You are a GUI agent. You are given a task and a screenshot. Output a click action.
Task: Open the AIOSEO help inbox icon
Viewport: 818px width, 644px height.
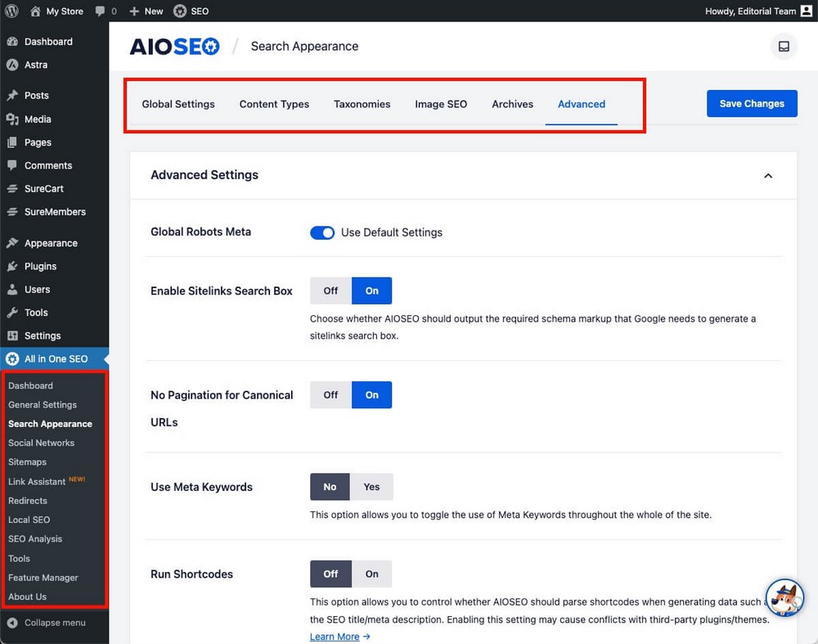784,47
